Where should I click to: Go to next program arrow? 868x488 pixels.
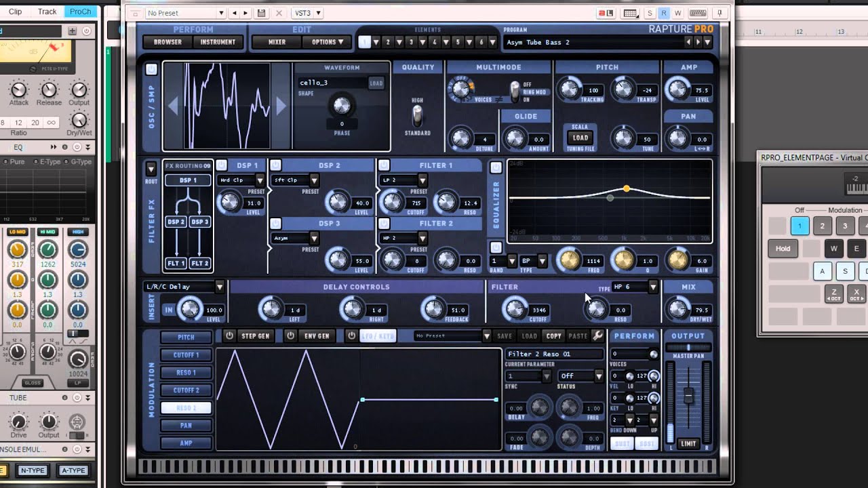(x=697, y=42)
